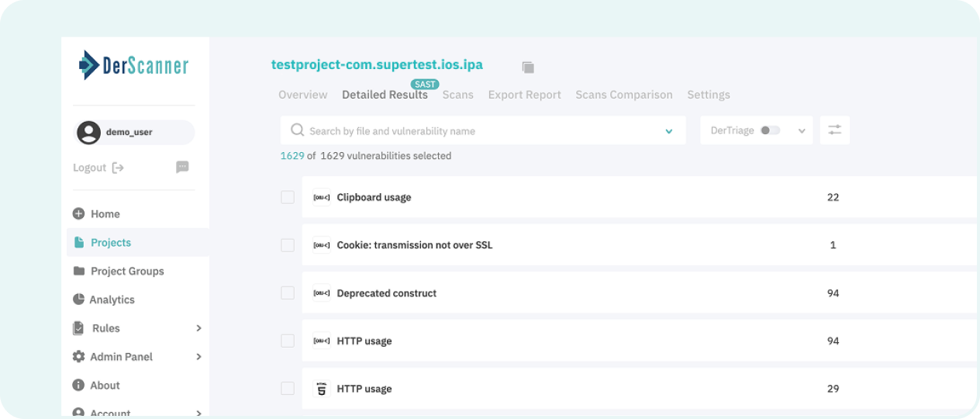This screenshot has height=419, width=980.
Task: Click the count 22 for Clipboard usage
Action: (x=833, y=197)
